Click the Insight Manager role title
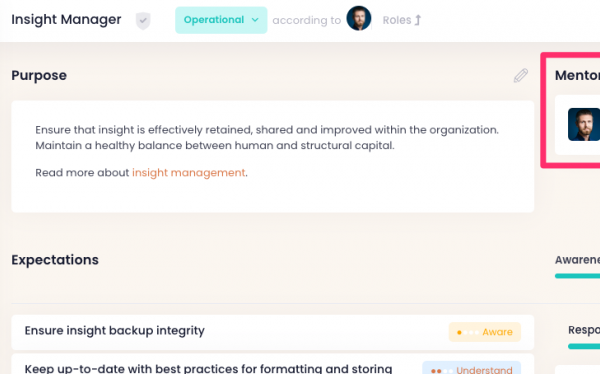 (x=66, y=20)
